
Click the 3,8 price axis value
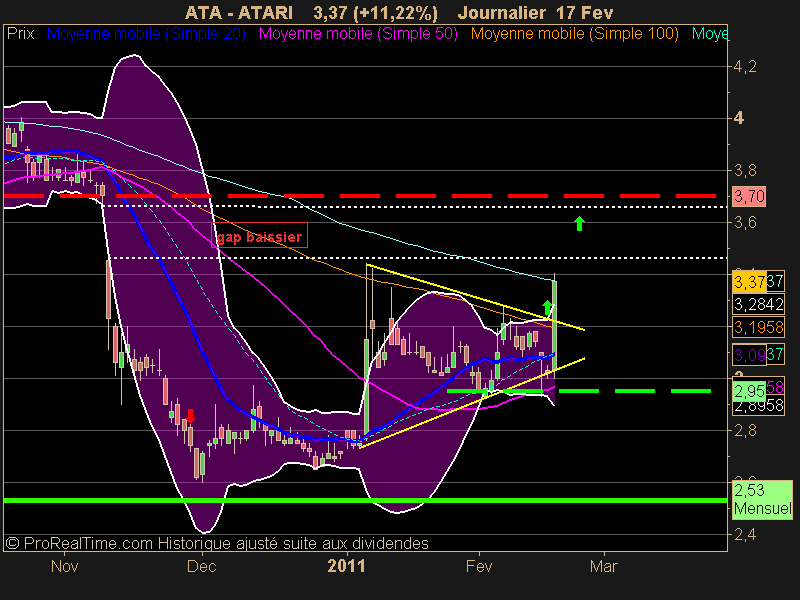(745, 170)
